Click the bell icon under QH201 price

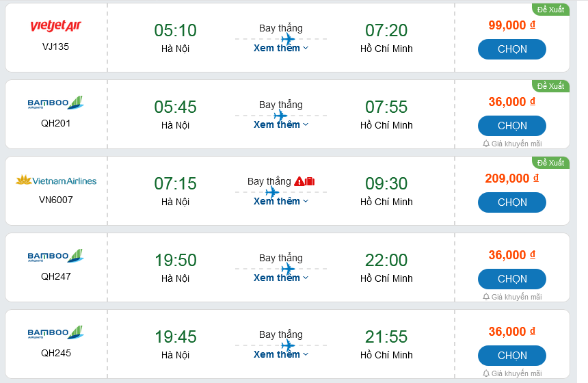coord(486,144)
